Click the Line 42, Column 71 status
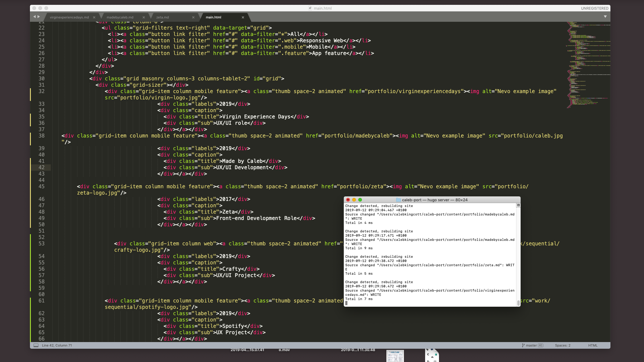Viewport: 644px width, 362px height. (57, 345)
